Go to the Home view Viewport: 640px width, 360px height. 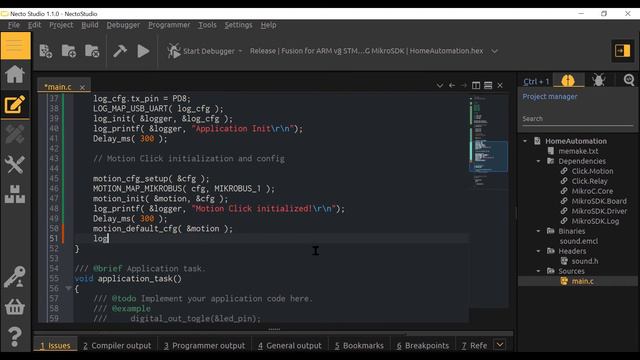(15, 75)
